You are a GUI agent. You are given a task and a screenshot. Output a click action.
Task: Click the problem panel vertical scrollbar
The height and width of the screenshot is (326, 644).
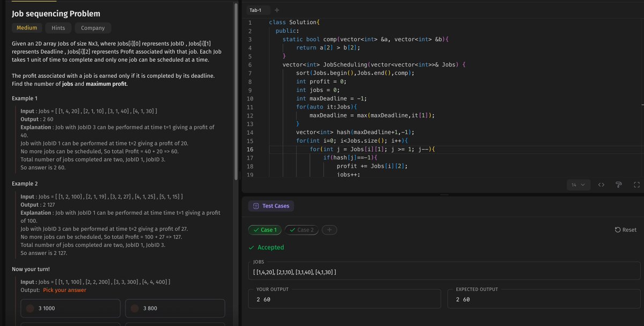point(236,91)
